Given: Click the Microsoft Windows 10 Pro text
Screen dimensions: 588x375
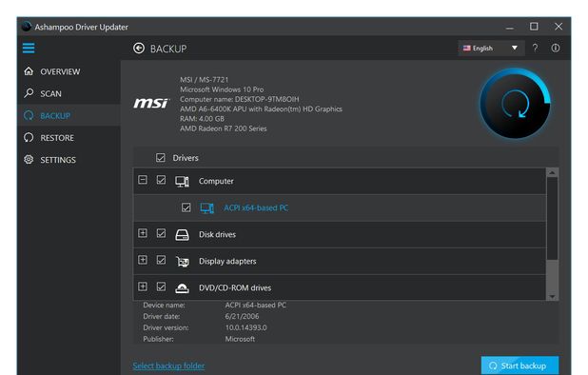Looking at the screenshot, I should (x=222, y=89).
